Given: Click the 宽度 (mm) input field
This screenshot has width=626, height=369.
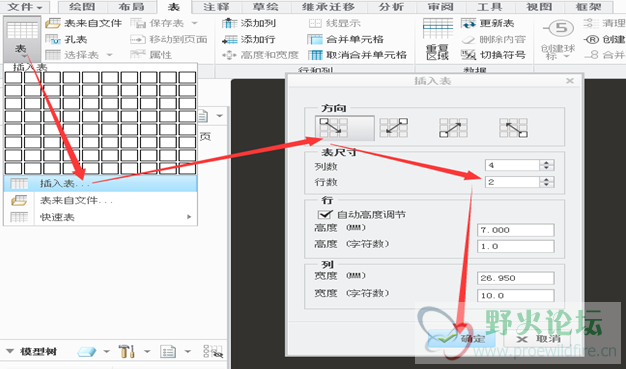Looking at the screenshot, I should pyautogui.click(x=515, y=278).
